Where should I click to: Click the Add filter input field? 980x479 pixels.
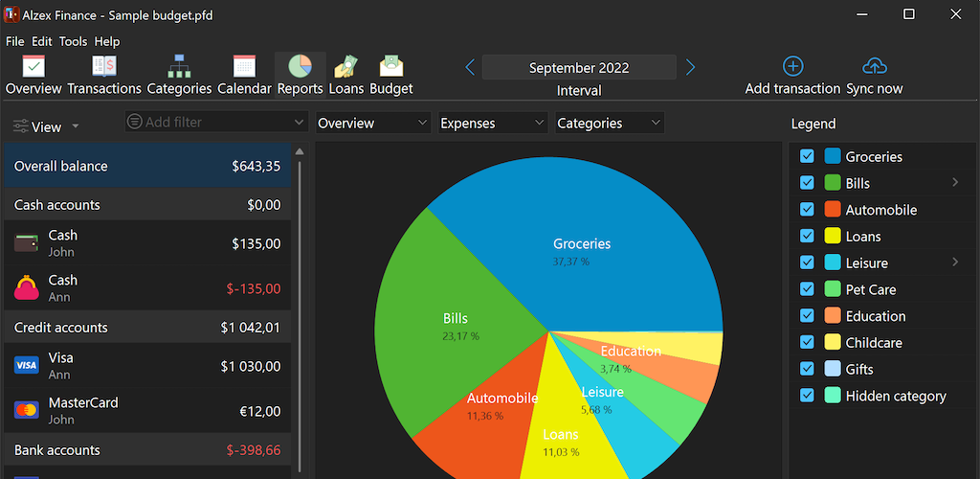(215, 123)
